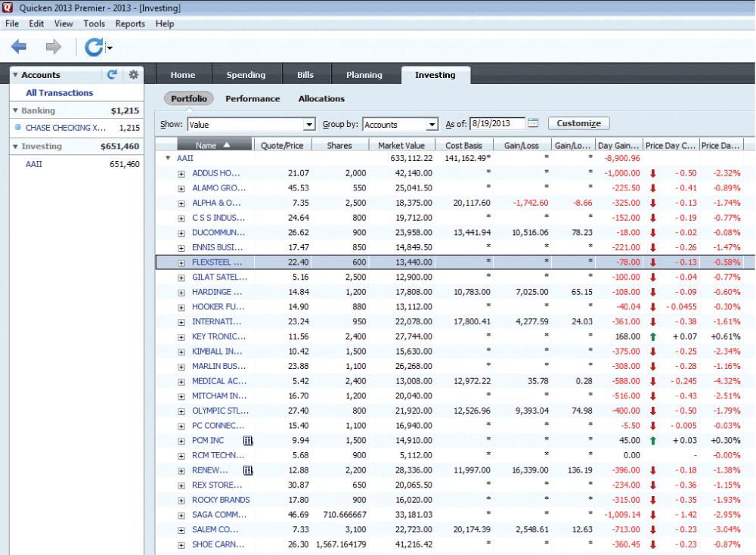Click the Accounts bar refresh icon
The height and width of the screenshot is (555, 756).
pyautogui.click(x=113, y=74)
